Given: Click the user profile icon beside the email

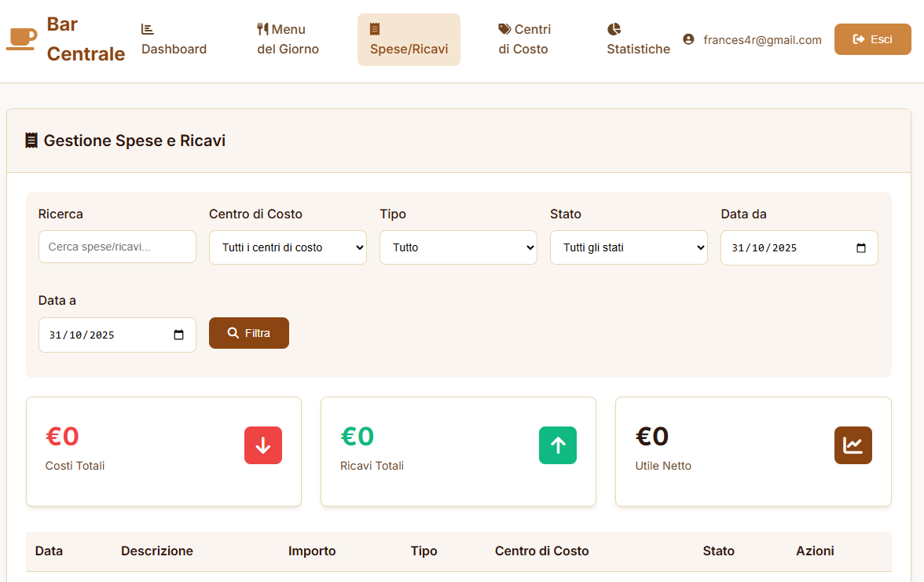Looking at the screenshot, I should click(x=690, y=39).
